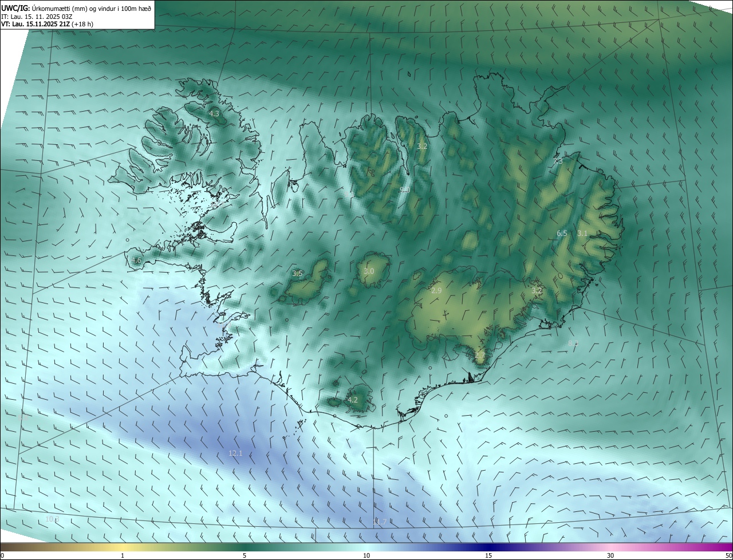Click the valid time line "VT: Lau. 15.11.2025 21Z (+18 h)"
Image resolution: width=733 pixels, height=560 pixels.
(x=48, y=24)
